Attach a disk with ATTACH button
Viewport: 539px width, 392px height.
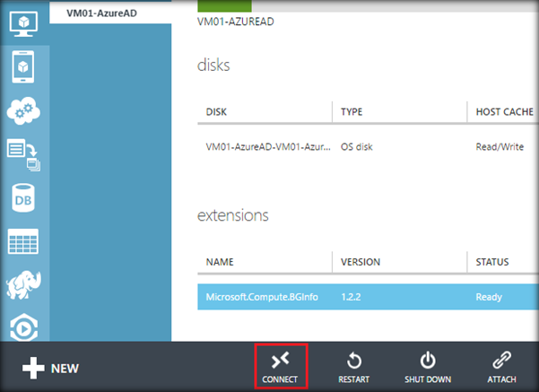(x=501, y=367)
